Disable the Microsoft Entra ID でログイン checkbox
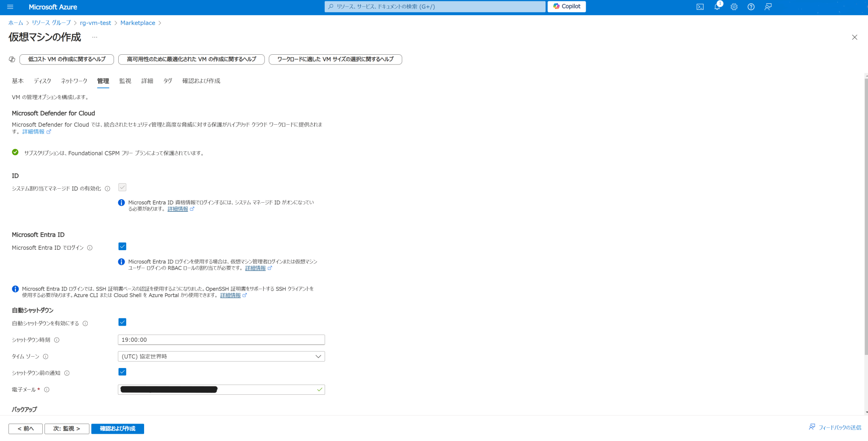 [x=122, y=246]
